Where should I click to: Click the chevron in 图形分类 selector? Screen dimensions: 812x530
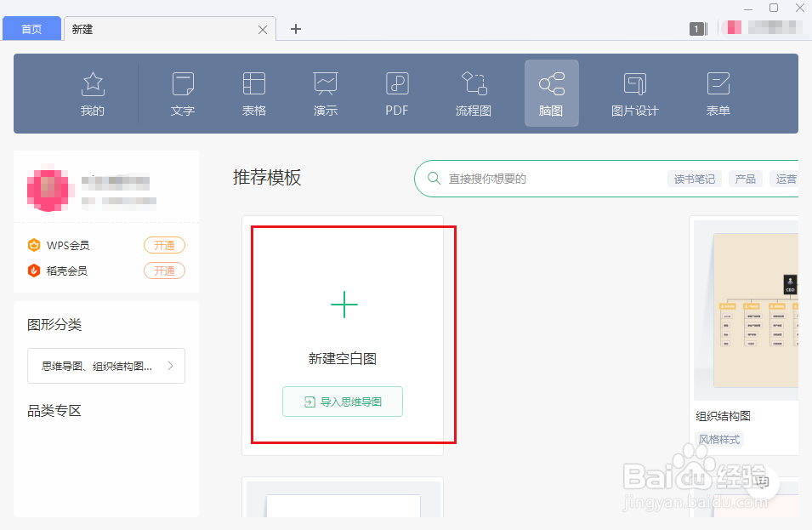(x=170, y=366)
